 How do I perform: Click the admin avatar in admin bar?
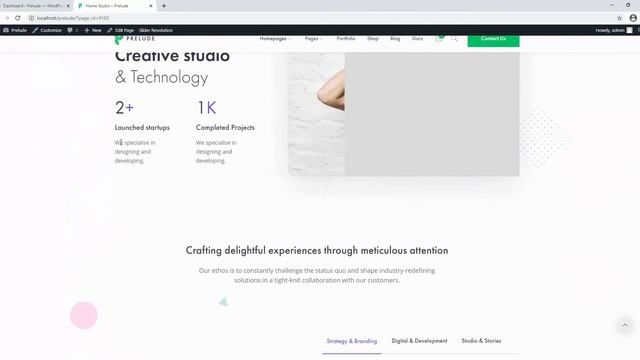629,30
